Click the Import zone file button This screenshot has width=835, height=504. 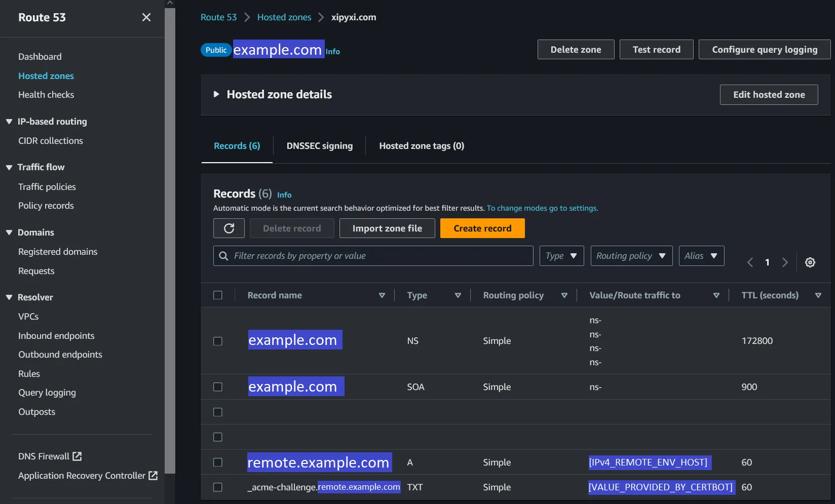[x=387, y=228]
